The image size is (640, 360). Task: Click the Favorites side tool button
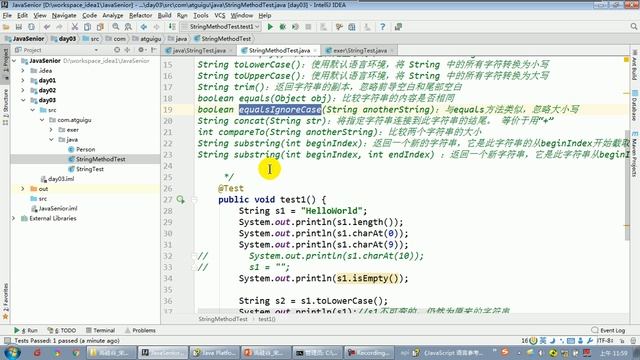point(5,302)
